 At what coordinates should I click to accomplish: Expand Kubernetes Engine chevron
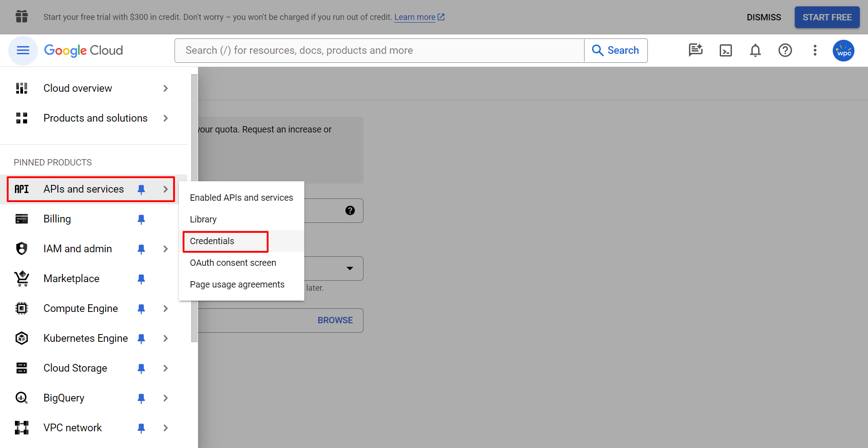tap(165, 338)
